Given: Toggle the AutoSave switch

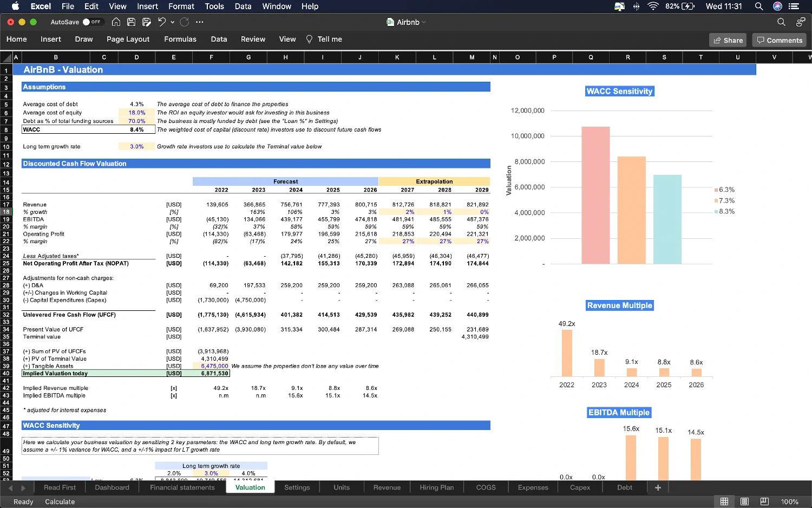Looking at the screenshot, I should point(92,22).
